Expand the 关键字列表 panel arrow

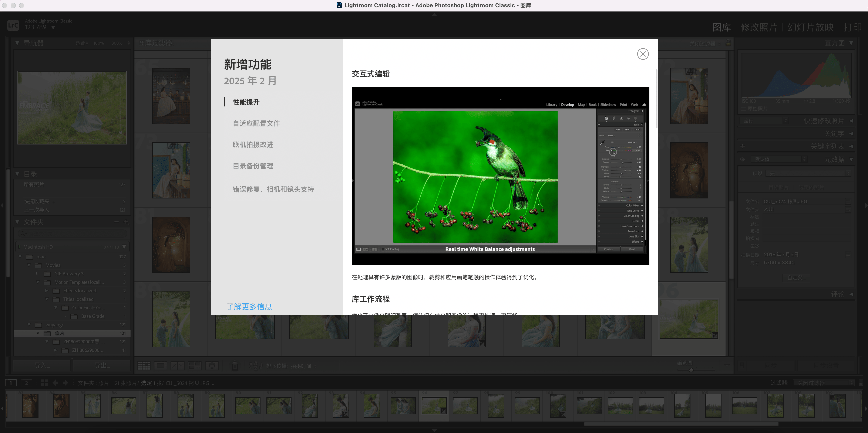pyautogui.click(x=851, y=146)
